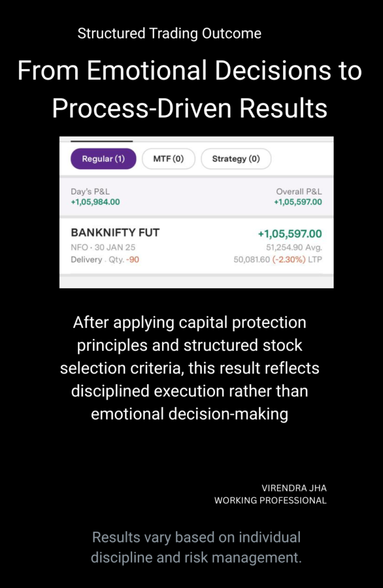Select the -2.30% change figure

(x=297, y=260)
